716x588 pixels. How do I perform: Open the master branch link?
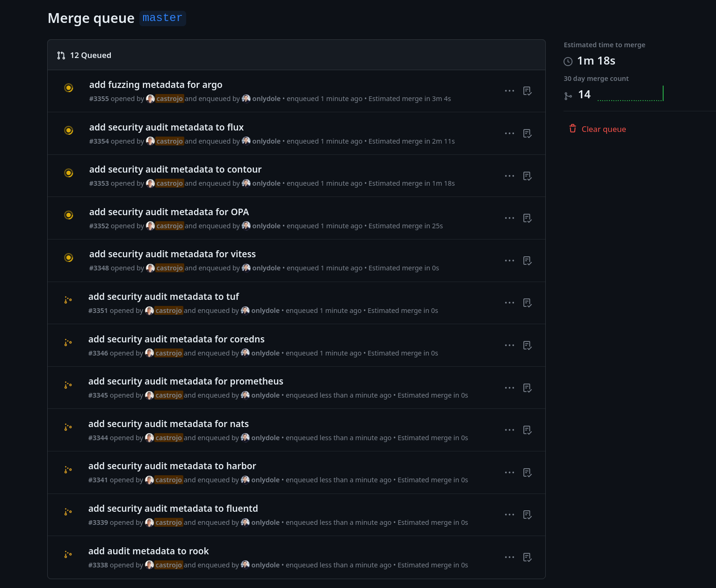click(x=162, y=18)
